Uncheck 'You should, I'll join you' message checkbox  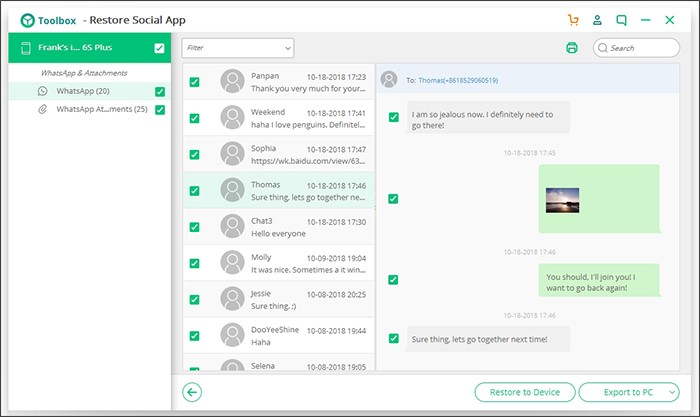[x=393, y=280]
